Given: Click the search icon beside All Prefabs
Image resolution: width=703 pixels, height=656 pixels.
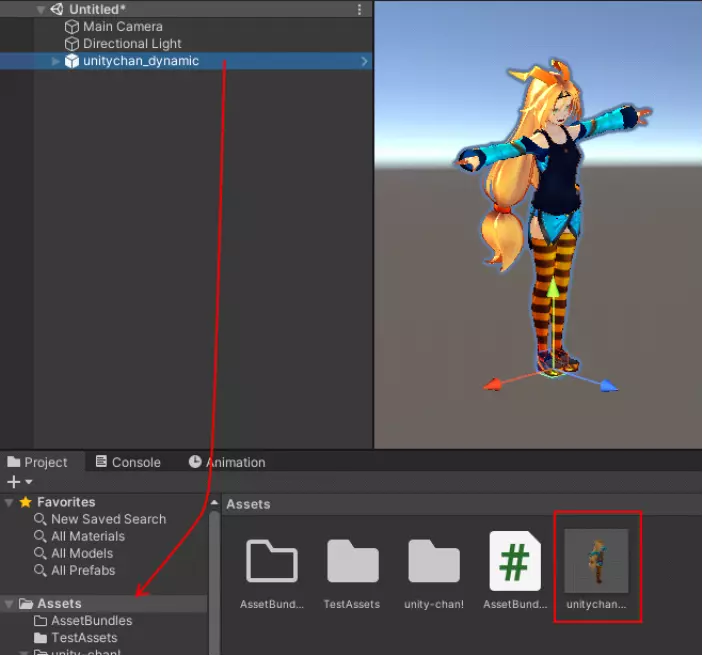Looking at the screenshot, I should (40, 570).
